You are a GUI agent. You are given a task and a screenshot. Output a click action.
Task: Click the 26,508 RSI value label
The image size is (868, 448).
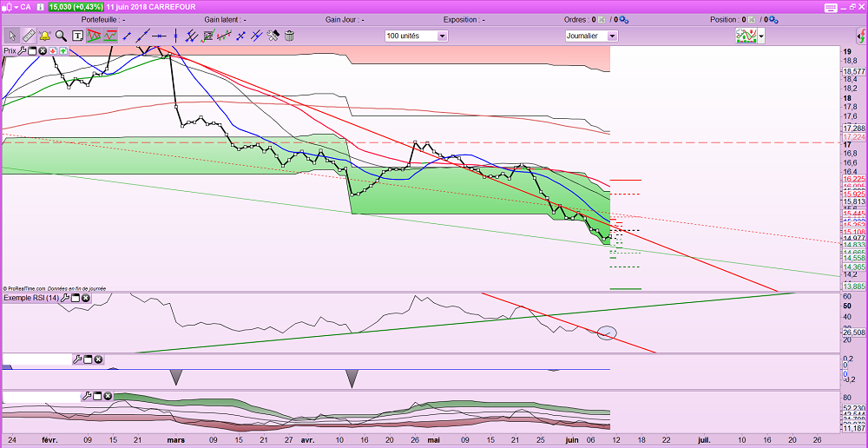click(853, 333)
